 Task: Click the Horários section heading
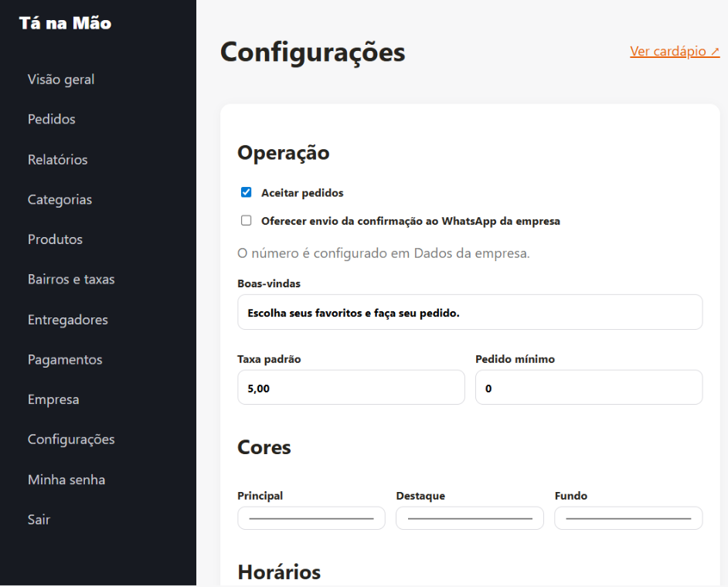(x=279, y=572)
